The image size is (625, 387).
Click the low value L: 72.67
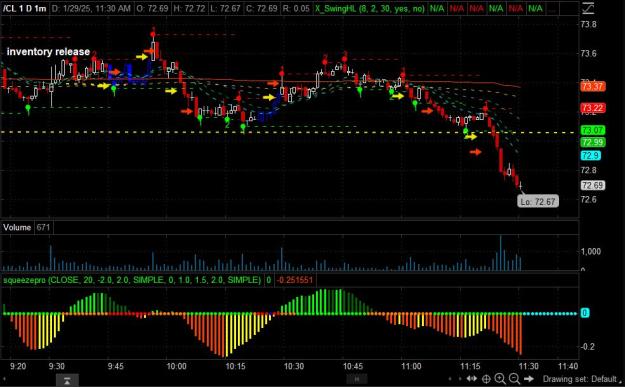[225, 8]
